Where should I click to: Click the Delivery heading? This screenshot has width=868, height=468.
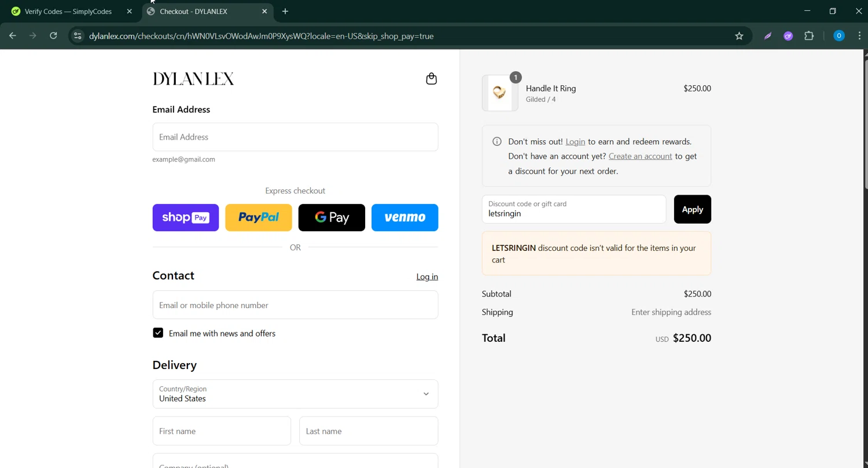click(x=174, y=365)
